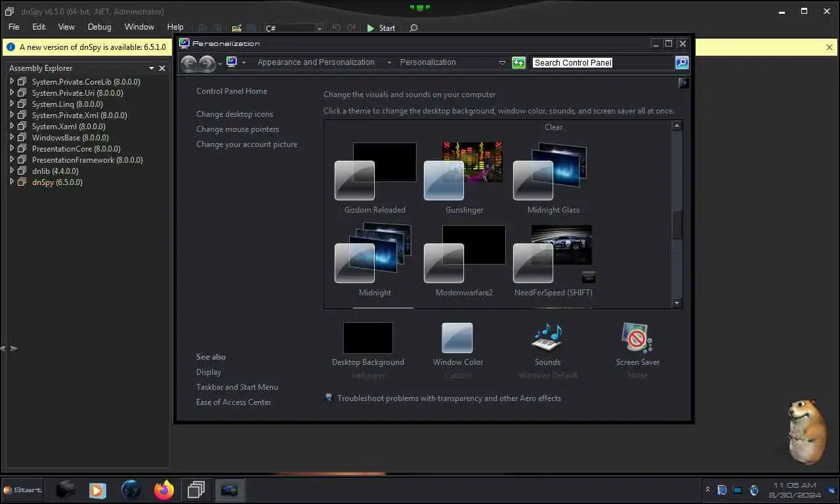Open Troubleshoot problems with transparency link
Viewport: 840px width, 504px height.
click(449, 398)
